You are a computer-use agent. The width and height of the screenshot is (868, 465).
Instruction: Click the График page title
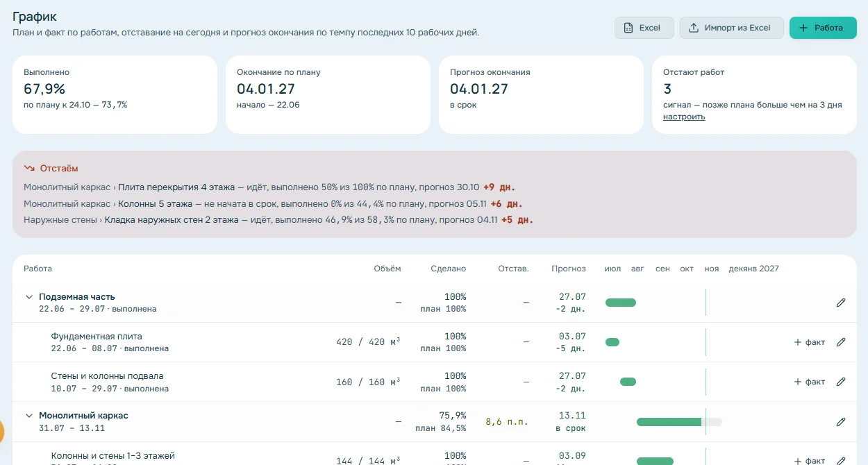(x=35, y=17)
